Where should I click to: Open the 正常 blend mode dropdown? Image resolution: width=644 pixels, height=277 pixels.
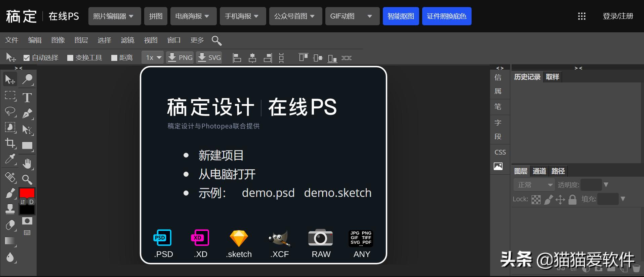[x=534, y=185]
